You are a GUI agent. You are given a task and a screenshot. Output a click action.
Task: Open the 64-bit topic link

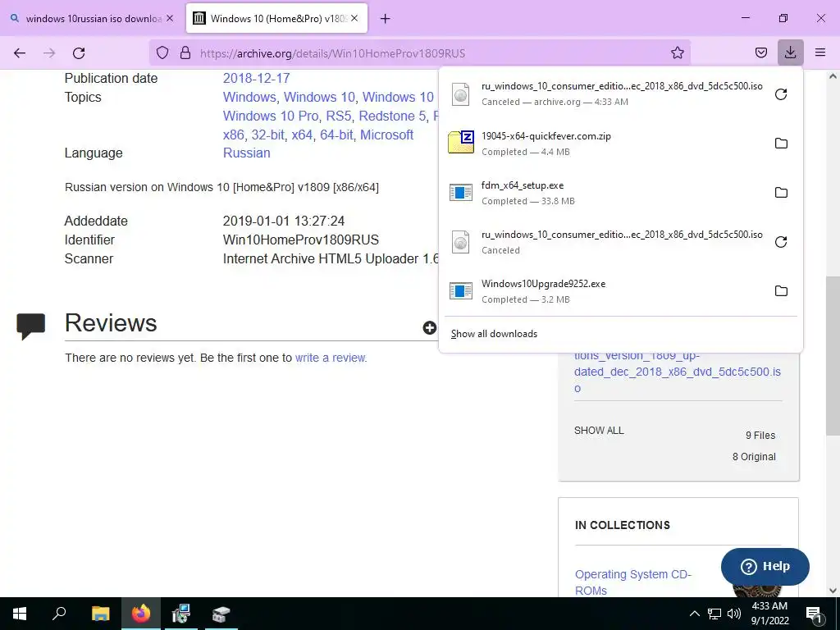coord(336,135)
